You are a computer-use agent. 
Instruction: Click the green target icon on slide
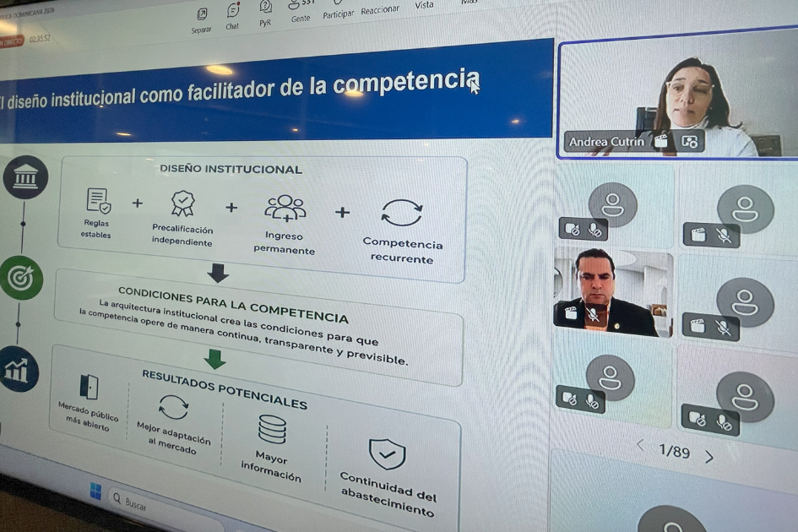click(21, 278)
